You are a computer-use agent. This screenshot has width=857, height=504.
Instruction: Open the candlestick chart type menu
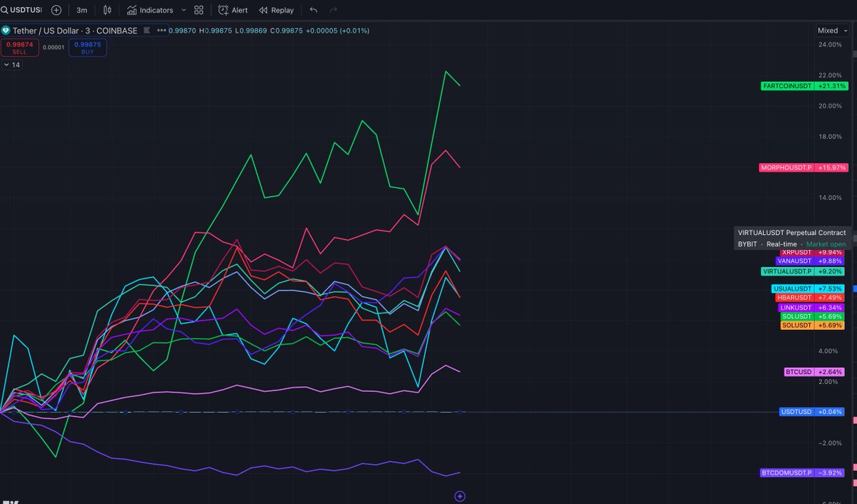point(108,10)
